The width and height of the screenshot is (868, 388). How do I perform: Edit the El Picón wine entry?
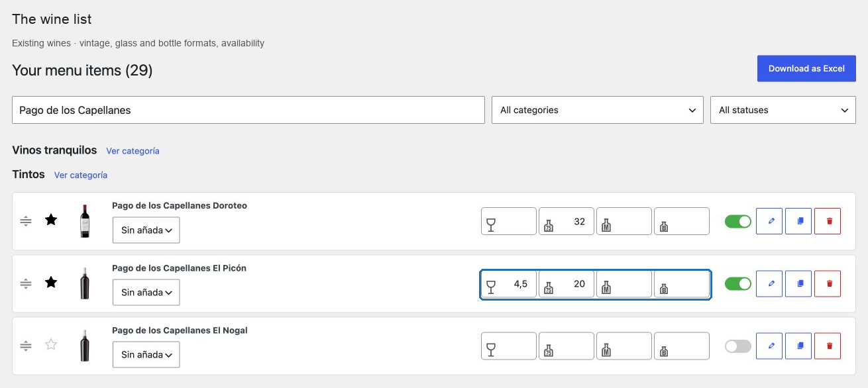769,283
